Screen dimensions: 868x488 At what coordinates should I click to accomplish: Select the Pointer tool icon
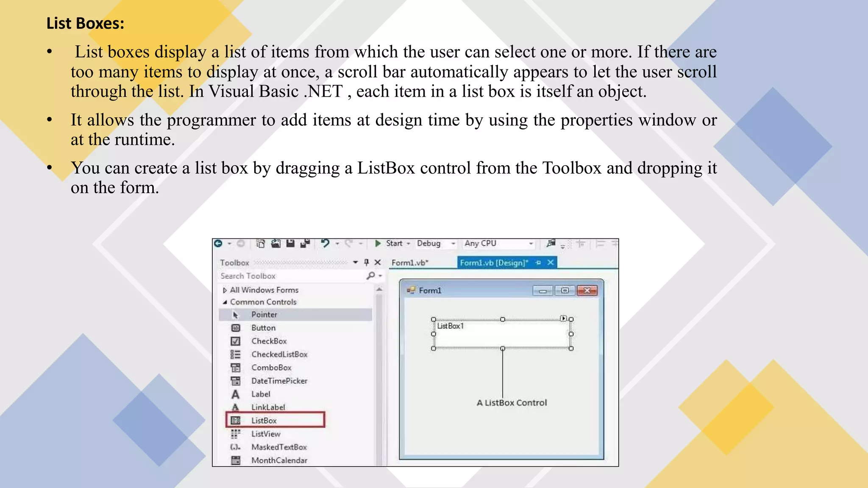click(x=236, y=315)
